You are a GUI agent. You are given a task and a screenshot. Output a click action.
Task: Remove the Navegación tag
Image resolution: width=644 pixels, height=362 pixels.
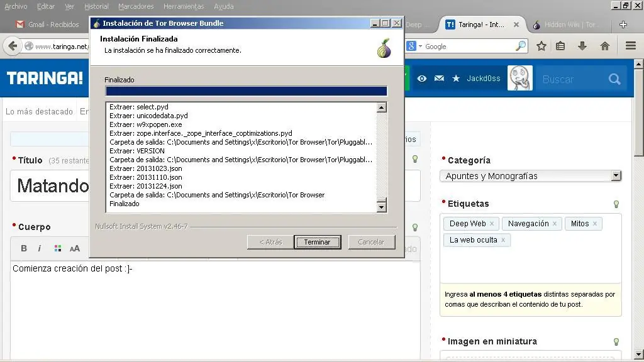(555, 224)
